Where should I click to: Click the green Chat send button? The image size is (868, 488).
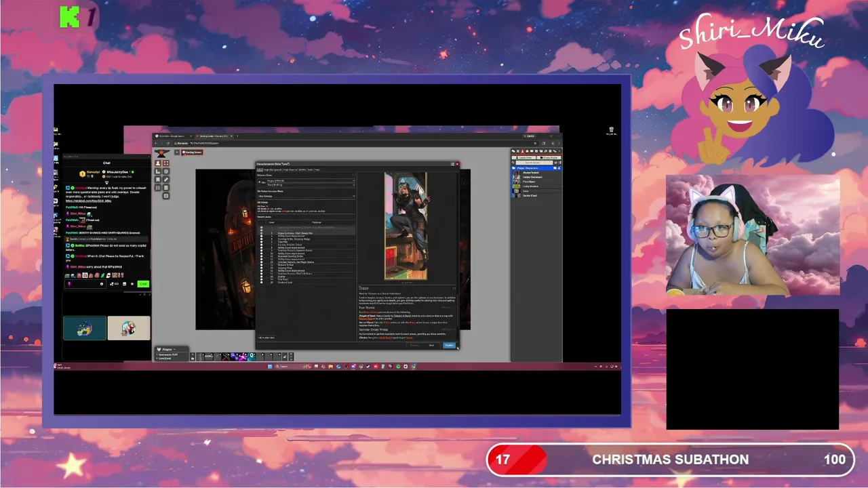(143, 284)
